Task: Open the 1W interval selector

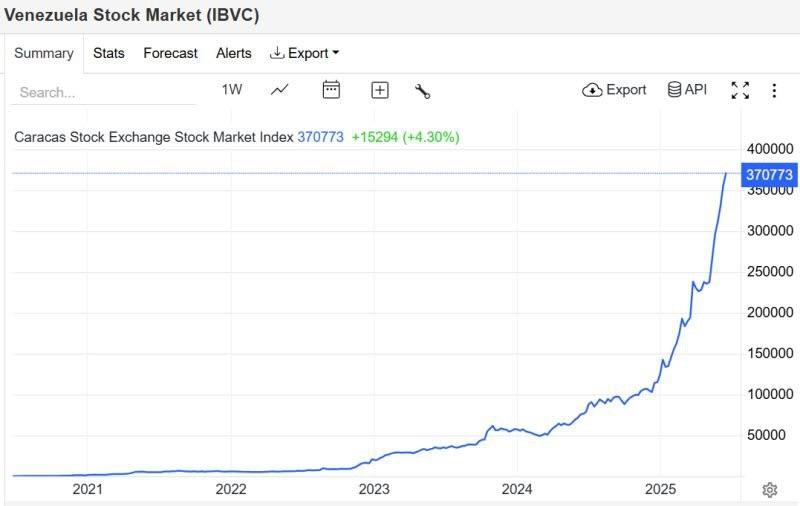Action: coord(232,90)
